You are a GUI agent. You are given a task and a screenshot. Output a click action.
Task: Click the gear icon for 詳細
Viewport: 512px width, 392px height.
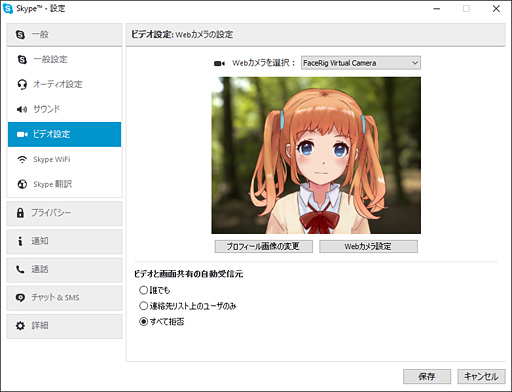click(20, 326)
